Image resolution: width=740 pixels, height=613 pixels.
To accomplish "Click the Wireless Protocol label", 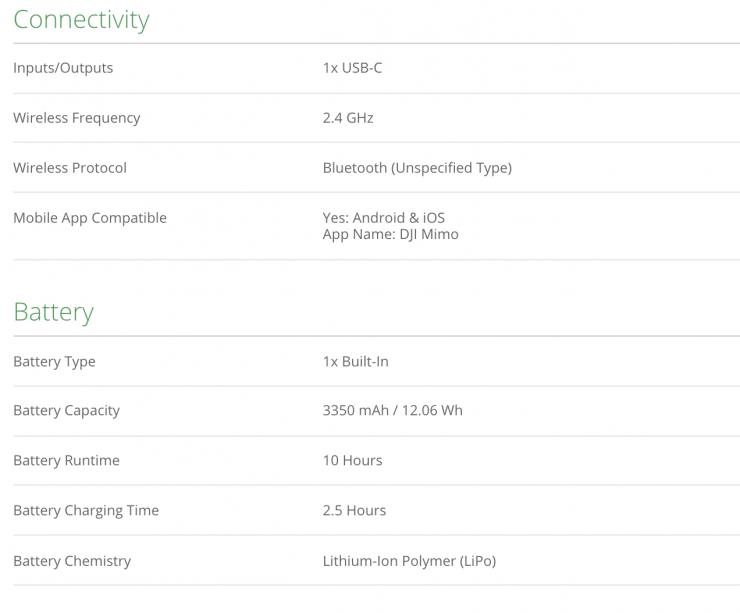I will (70, 168).
